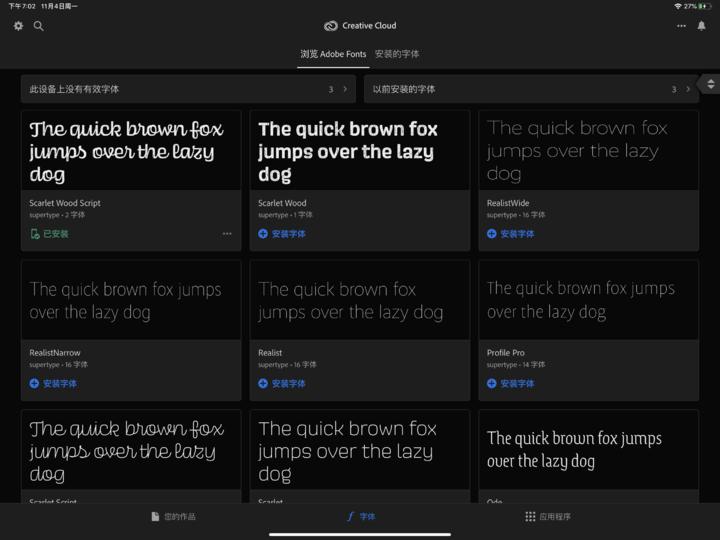This screenshot has width=720, height=540.
Task: Open Scarlet Wood Script more options
Action: point(227,234)
